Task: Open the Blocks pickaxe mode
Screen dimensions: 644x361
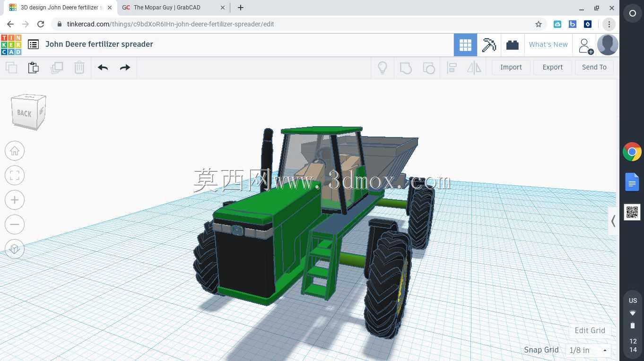Action: (489, 45)
